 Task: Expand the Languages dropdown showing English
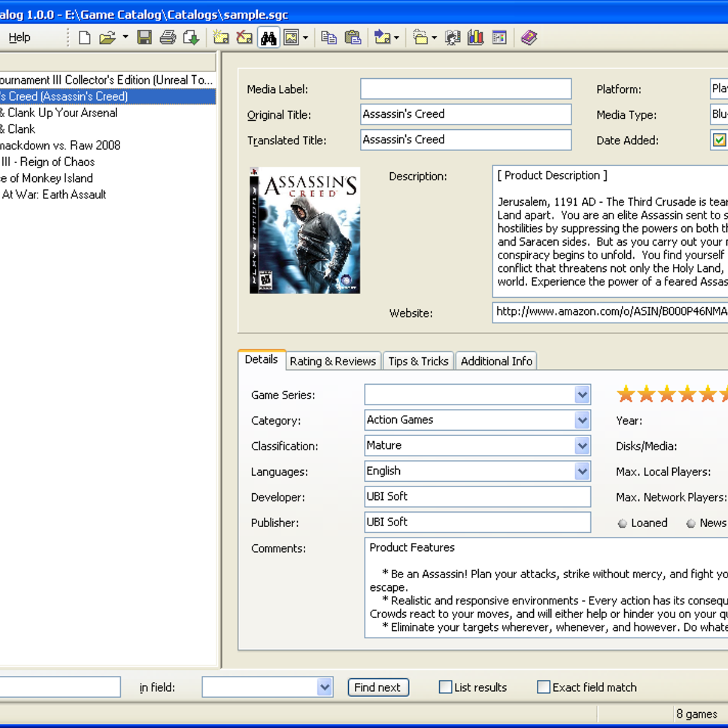[582, 471]
